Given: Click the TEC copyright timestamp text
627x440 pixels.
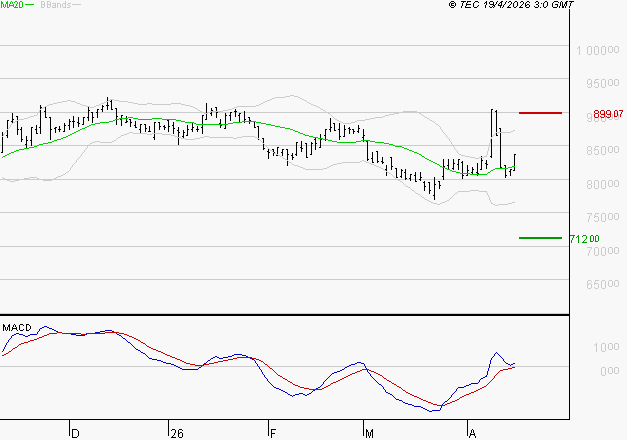Looking at the screenshot, I should pyautogui.click(x=511, y=5).
